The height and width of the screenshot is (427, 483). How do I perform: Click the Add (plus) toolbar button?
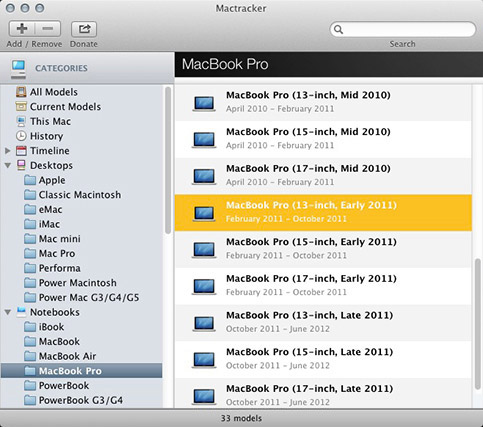(x=22, y=29)
